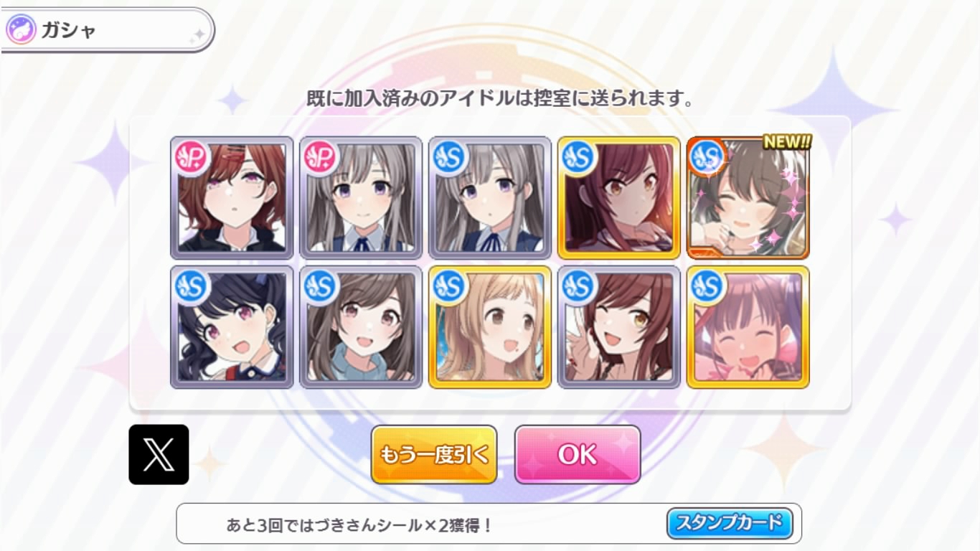Click the もう一度引く button

(434, 454)
